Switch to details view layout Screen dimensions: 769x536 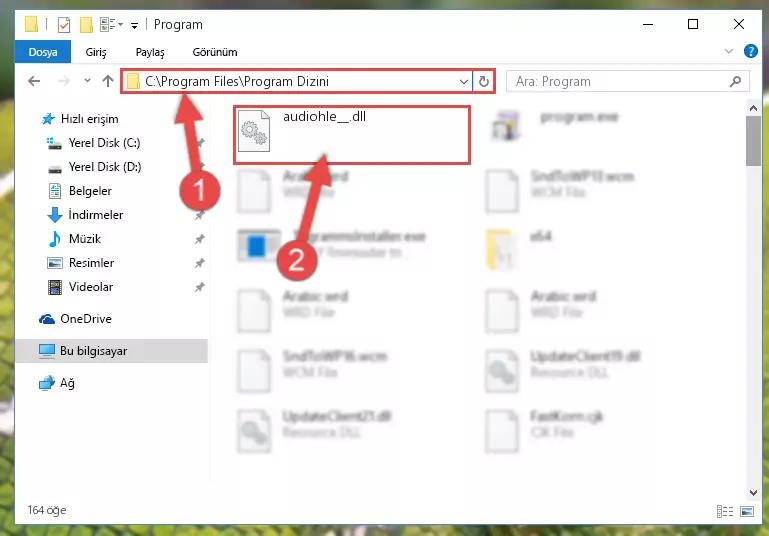point(724,511)
